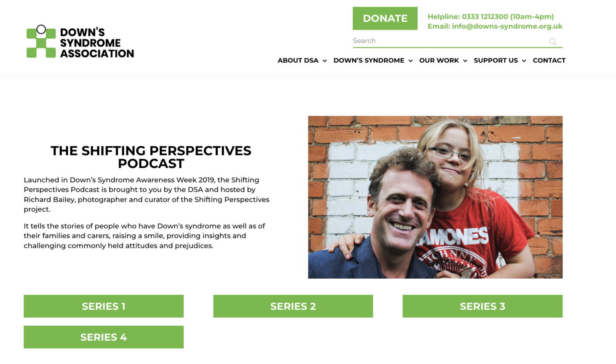This screenshot has height=364, width=616.
Task: Open Series 3 episodes
Action: point(483,306)
